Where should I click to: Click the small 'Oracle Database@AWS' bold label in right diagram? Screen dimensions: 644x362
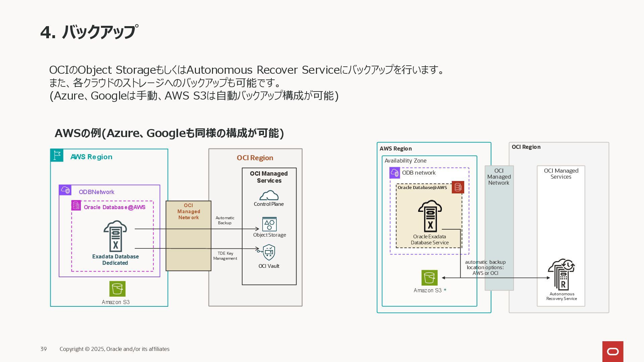click(x=422, y=188)
